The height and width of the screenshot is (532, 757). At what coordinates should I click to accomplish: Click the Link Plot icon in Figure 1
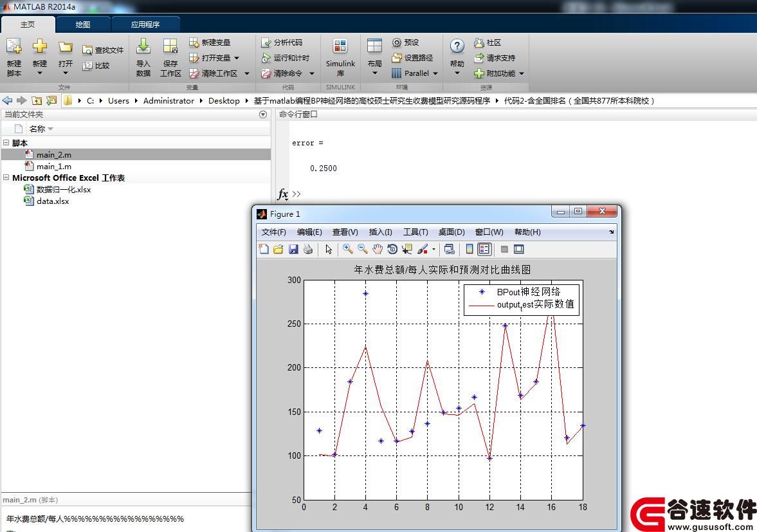coord(449,249)
